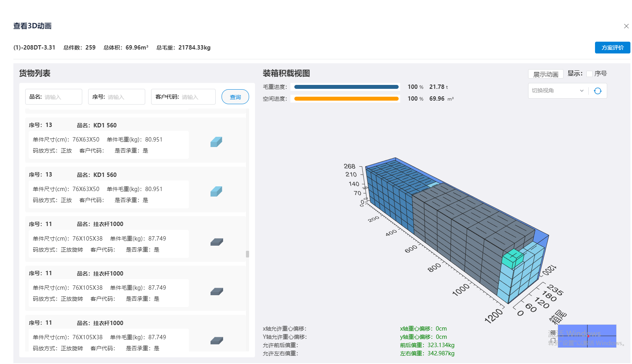Image resolution: width=632 pixels, height=364 pixels.
Task: Click the 毛重进度 blue progress bar
Action: click(346, 87)
